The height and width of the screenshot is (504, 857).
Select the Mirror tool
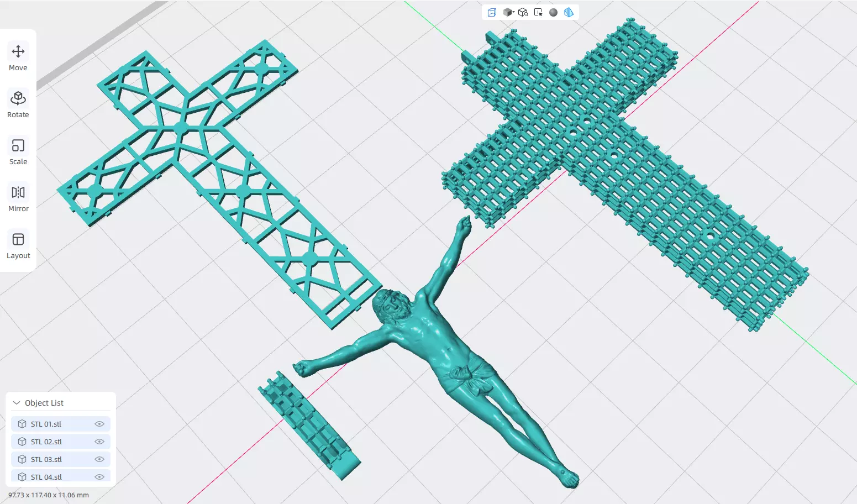coord(18,198)
